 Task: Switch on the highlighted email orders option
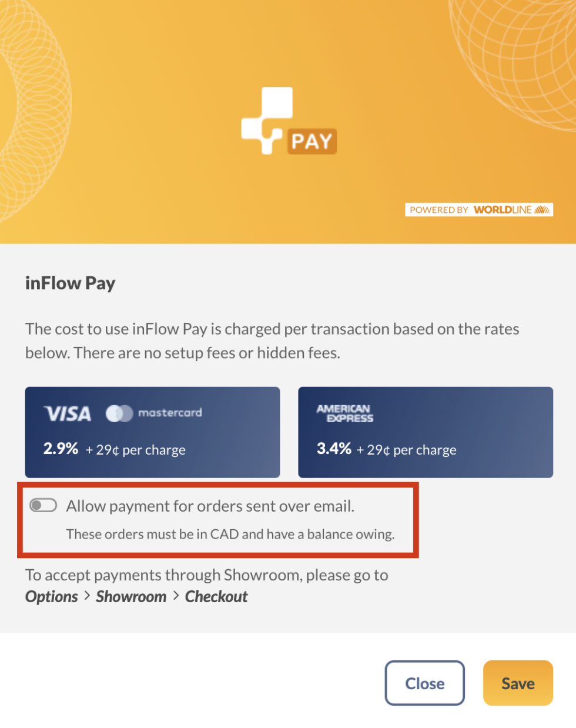tap(42, 505)
